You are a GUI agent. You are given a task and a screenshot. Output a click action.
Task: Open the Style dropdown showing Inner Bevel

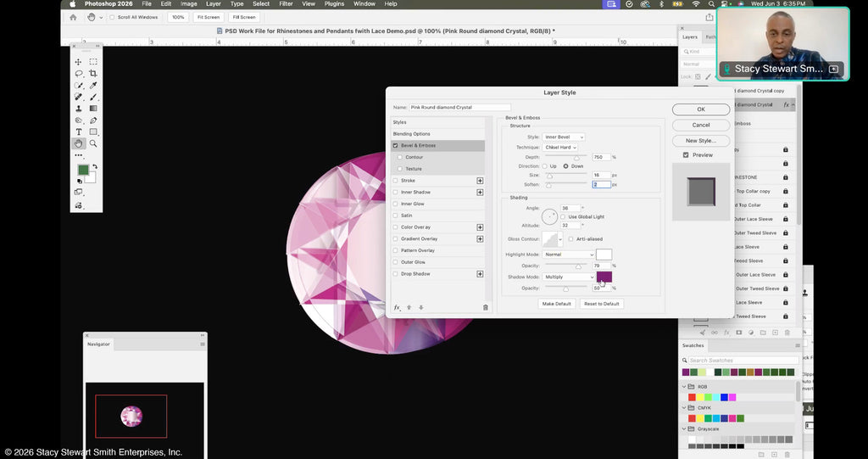click(x=563, y=137)
